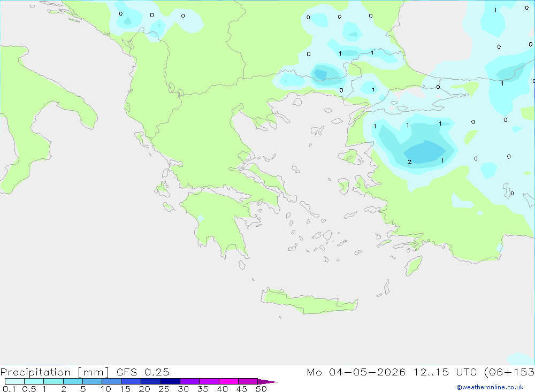Pick the 30–35 mm violet legend swatch

pyautogui.click(x=190, y=381)
